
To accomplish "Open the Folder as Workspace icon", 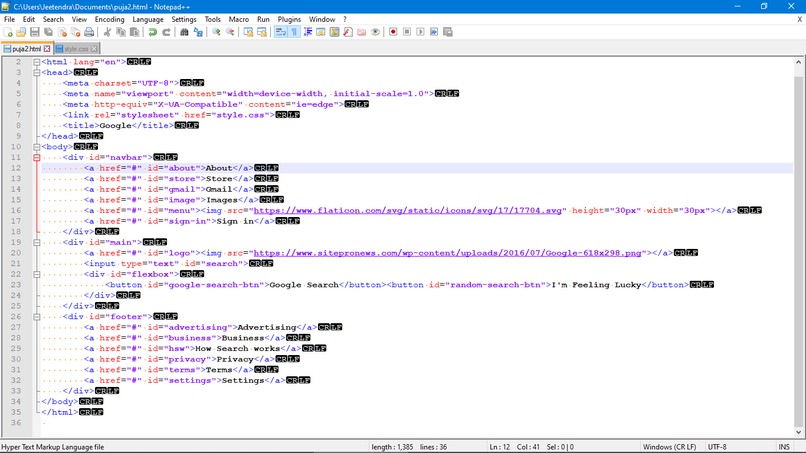I will [361, 32].
